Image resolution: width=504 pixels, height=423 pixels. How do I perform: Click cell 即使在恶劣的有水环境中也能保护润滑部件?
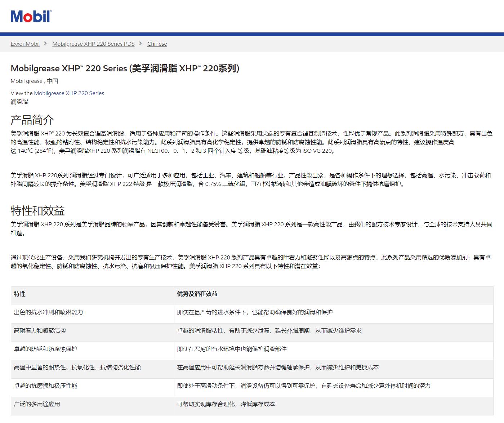point(334,351)
